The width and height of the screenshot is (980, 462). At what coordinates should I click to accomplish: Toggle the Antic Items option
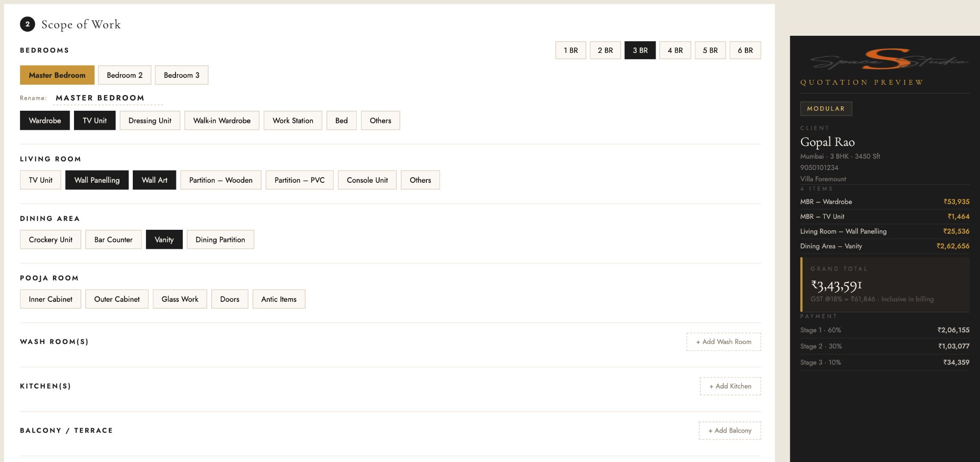(x=279, y=299)
